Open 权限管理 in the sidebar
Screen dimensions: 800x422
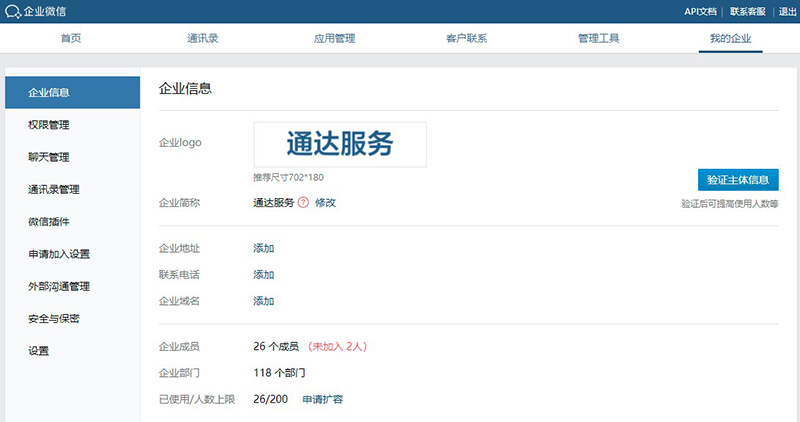click(x=48, y=125)
